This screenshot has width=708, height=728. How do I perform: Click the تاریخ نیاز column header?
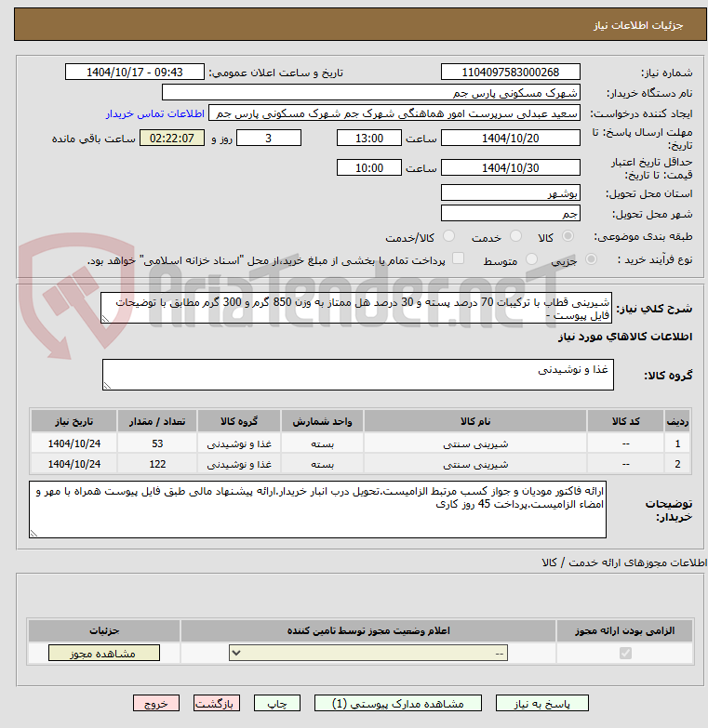click(74, 421)
